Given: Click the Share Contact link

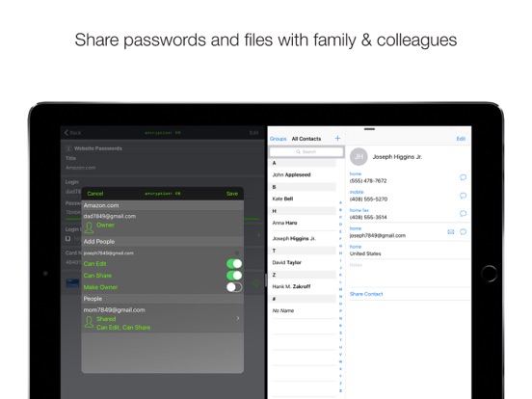Looking at the screenshot, I should coord(366,294).
